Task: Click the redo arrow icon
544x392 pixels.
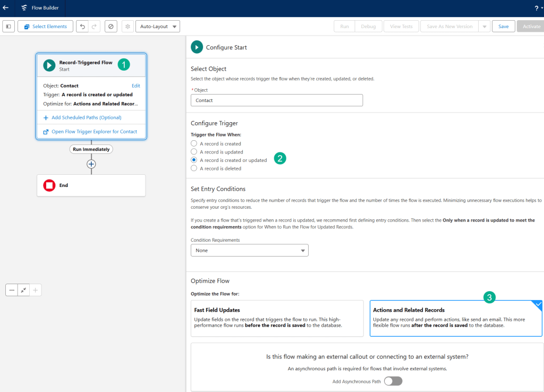Action: pos(94,27)
